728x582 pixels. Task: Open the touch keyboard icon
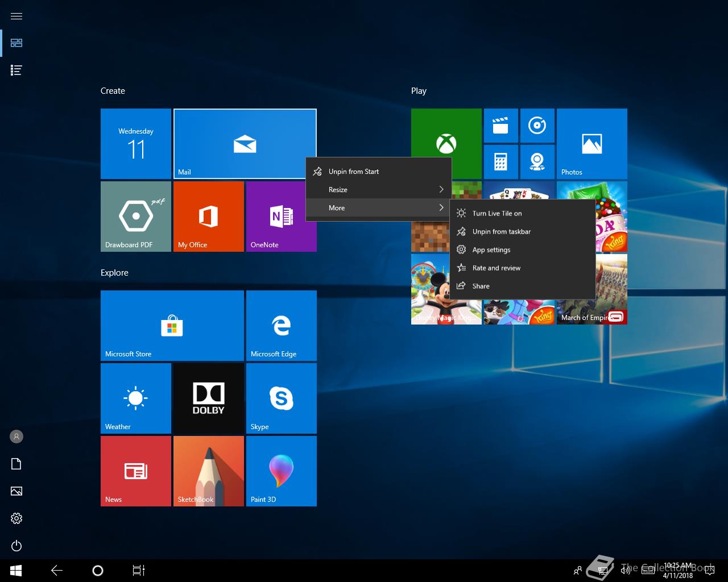click(x=648, y=571)
